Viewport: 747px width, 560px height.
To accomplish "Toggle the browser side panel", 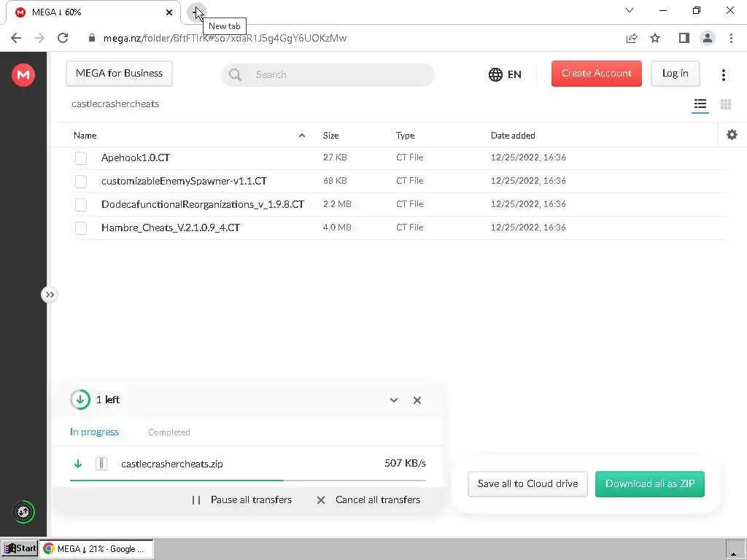I will 684,38.
